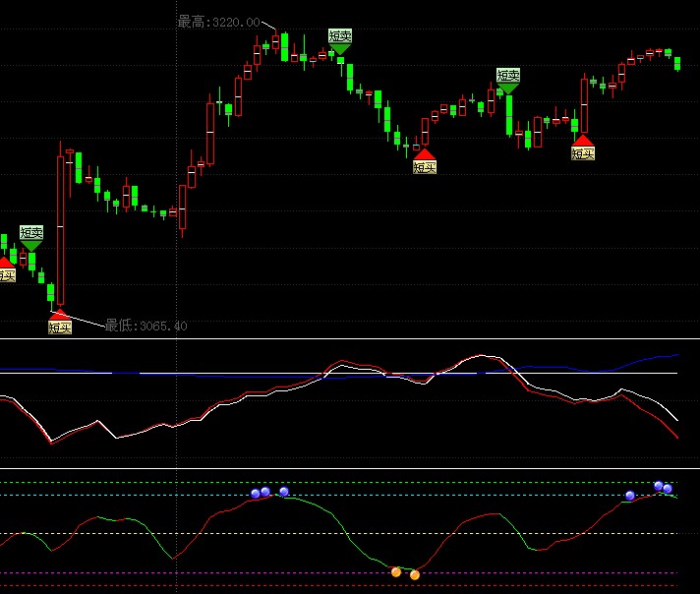Click the rightmost 短买 buy signal marker

tap(583, 152)
